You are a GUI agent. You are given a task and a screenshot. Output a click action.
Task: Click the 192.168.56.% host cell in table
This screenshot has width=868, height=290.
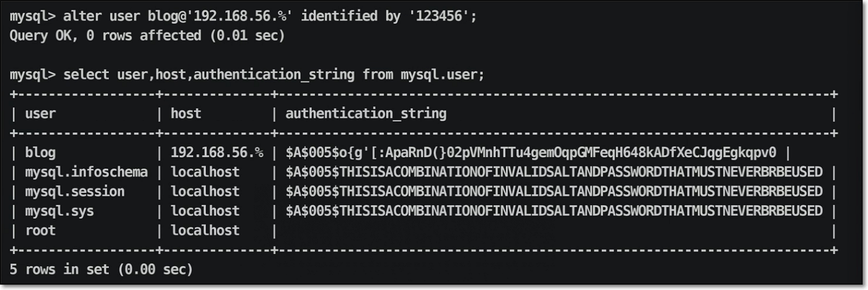[x=216, y=153]
